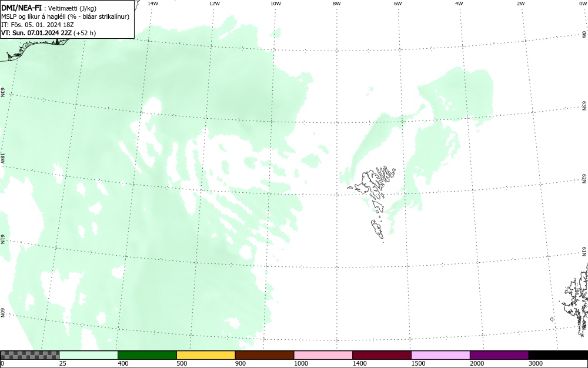The image size is (588, 368).
Task: Pick the dark maroon 1400-1500 legend swatch
Action: coord(382,355)
